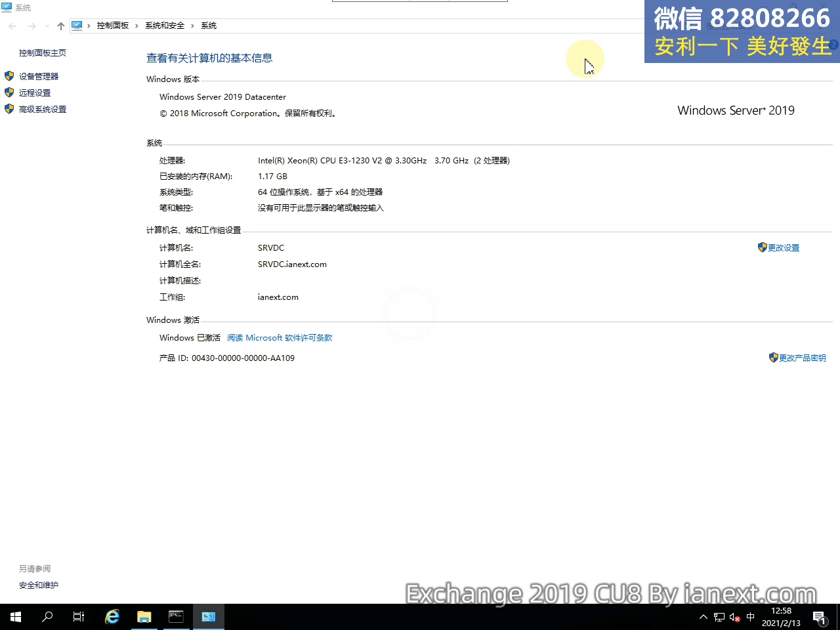Select the 系统 breadcrumb in address bar
This screenshot has height=630, width=840.
pos(209,26)
